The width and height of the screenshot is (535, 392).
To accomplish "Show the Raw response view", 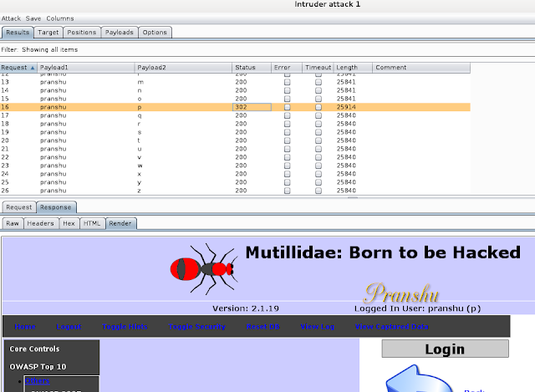I will (13, 223).
